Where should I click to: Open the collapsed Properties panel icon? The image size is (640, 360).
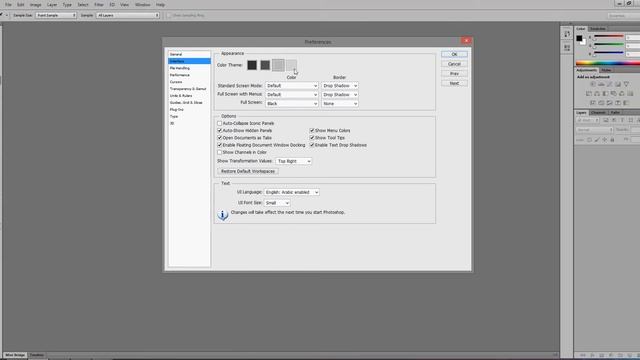point(567,48)
